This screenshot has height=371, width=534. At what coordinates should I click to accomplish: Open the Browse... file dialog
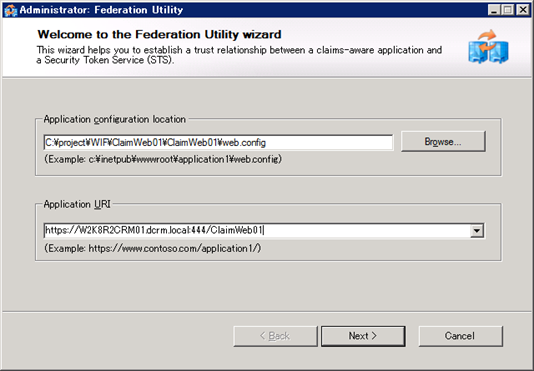443,141
